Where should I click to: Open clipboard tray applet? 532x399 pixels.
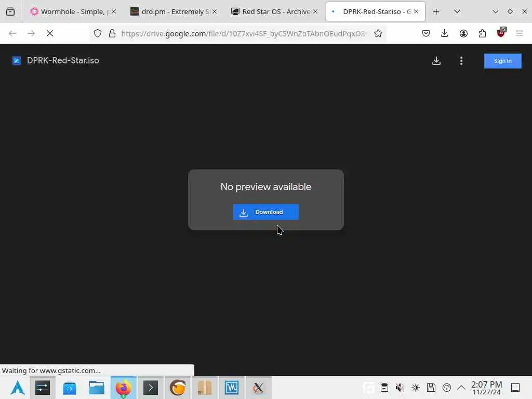[384, 388]
